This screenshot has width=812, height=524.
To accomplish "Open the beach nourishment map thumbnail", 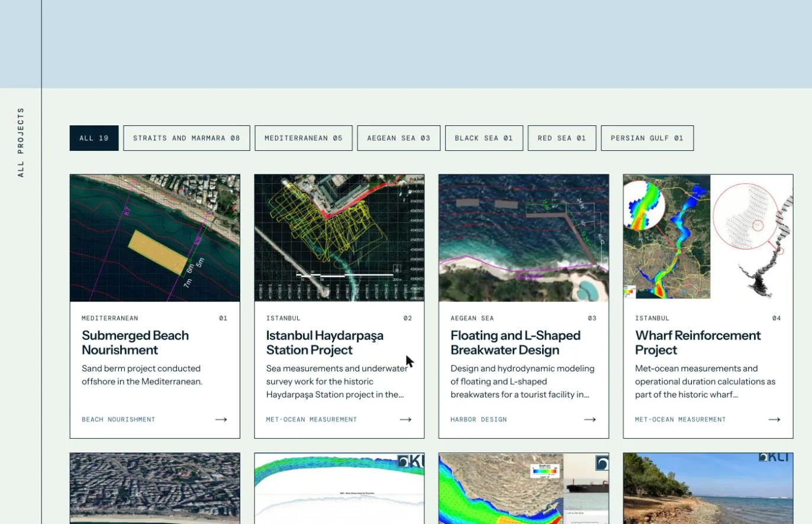I will pos(155,238).
